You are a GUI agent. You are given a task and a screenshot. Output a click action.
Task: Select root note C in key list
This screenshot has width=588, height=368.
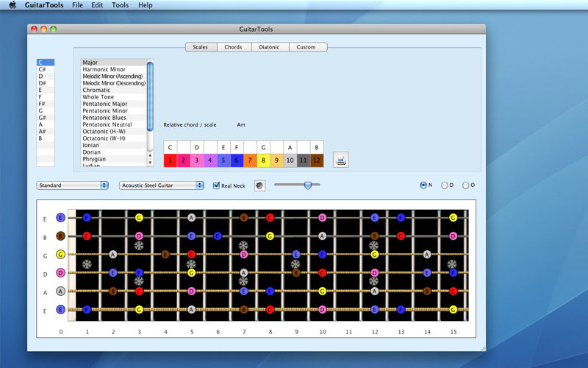pyautogui.click(x=46, y=63)
